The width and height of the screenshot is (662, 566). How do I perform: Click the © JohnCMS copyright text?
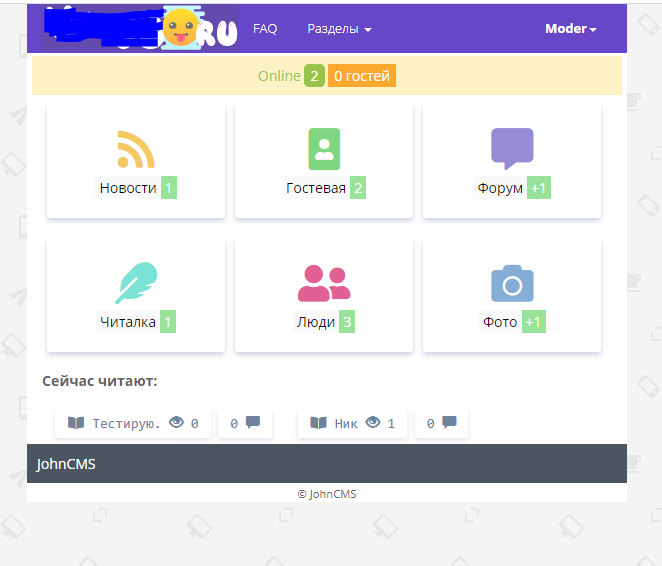coord(327,494)
